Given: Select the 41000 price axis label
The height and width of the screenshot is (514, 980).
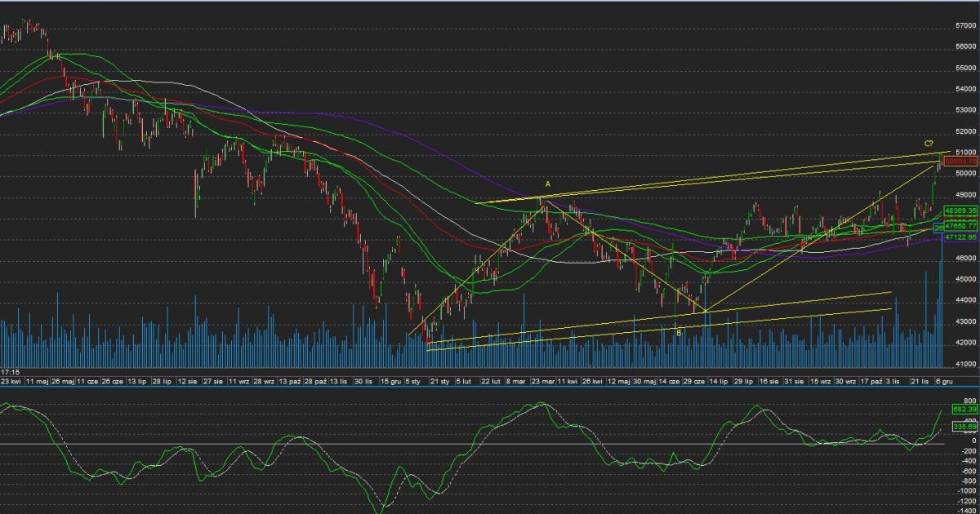Looking at the screenshot, I should point(965,364).
